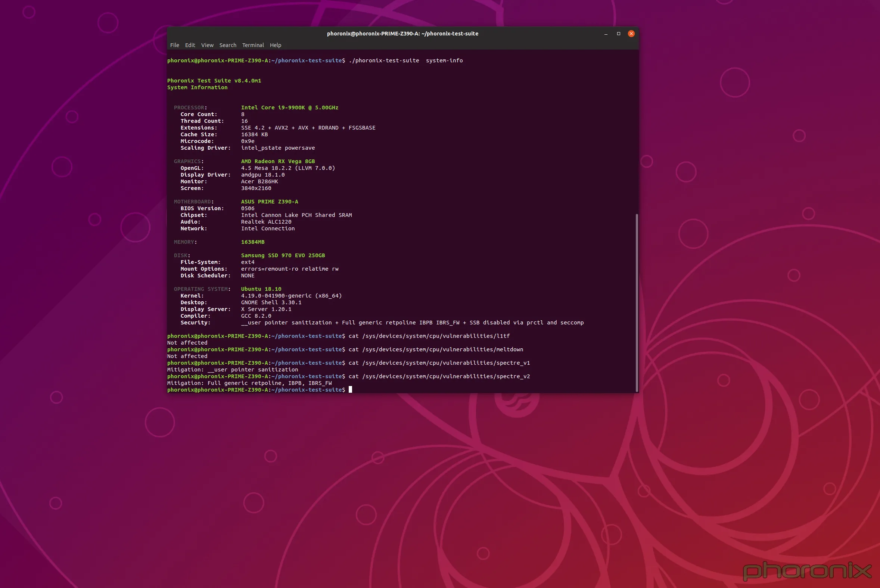Viewport: 880px width, 588px height.
Task: Click the '4.19.0-041900-generic (x86_64)' kernel value
Action: click(x=291, y=296)
